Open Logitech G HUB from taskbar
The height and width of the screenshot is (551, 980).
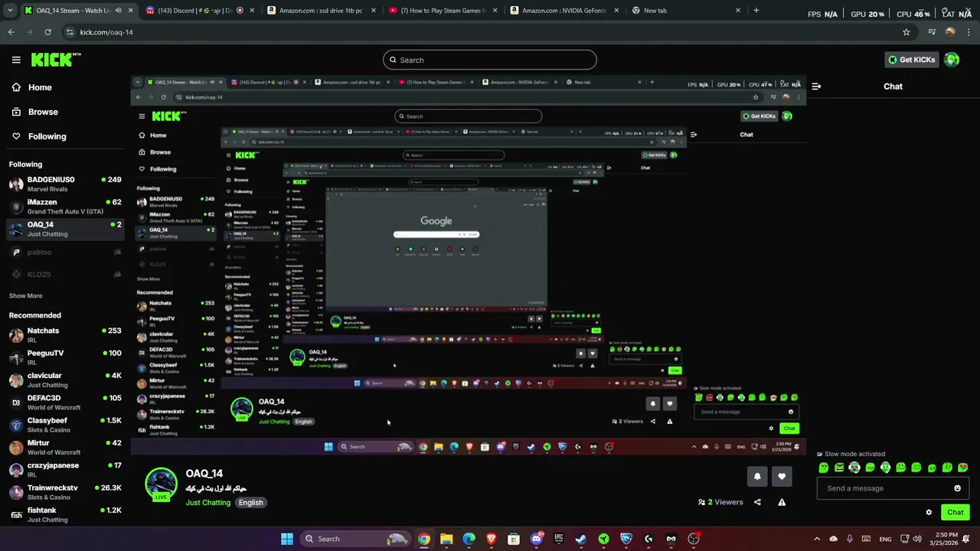pos(648,539)
